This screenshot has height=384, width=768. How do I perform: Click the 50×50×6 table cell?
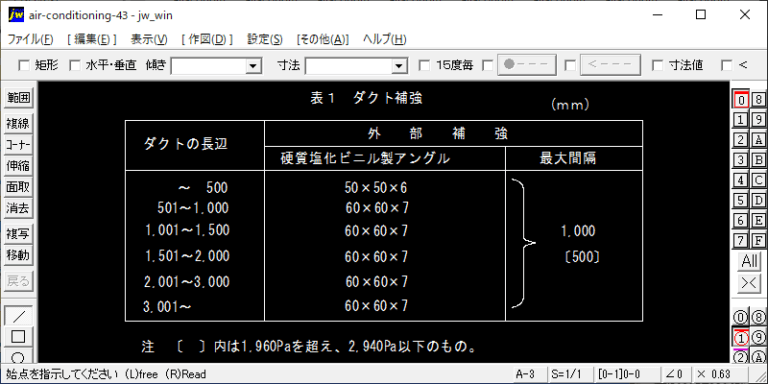coord(376,187)
